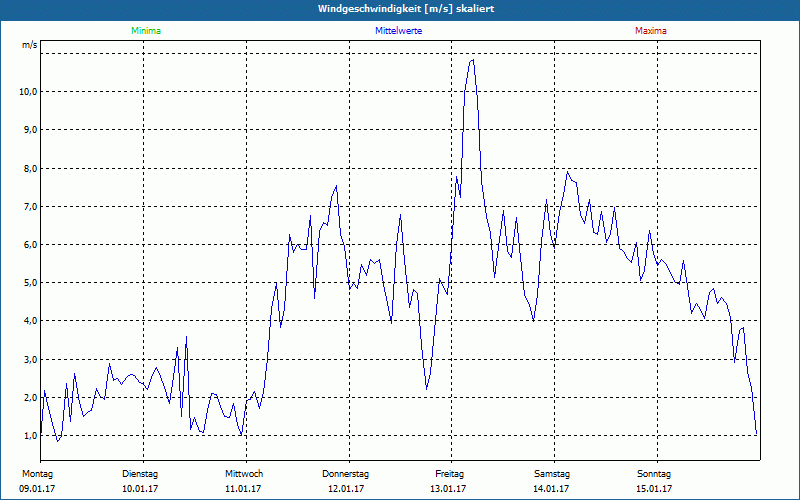This screenshot has width=800, height=500.
Task: Click the Mittwoch day label
Action: coord(244,474)
